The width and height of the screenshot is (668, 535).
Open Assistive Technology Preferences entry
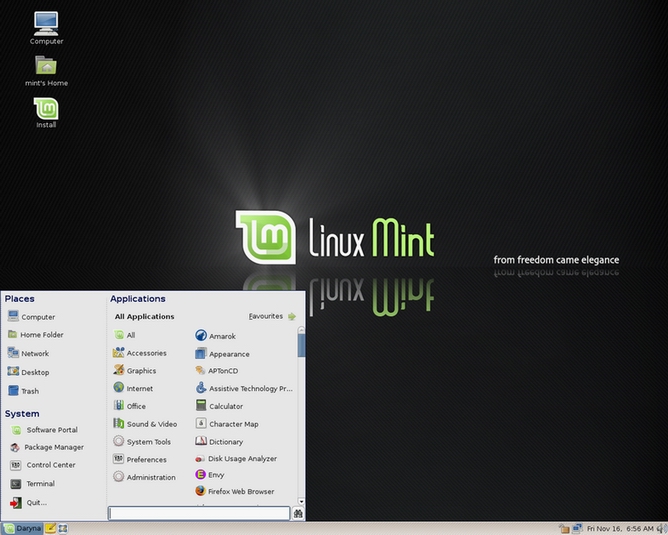(x=244, y=388)
